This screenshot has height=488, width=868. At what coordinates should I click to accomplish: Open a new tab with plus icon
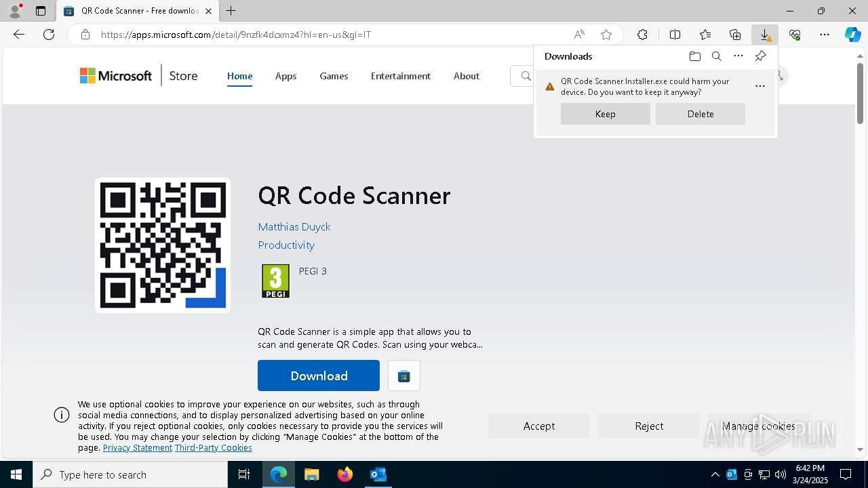(x=231, y=11)
